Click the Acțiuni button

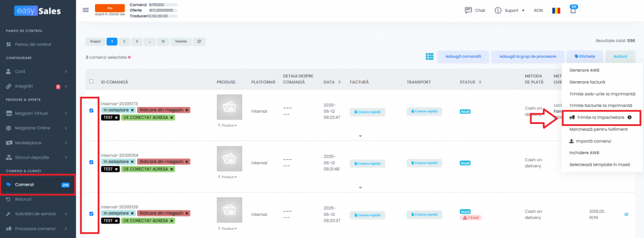pyautogui.click(x=620, y=56)
